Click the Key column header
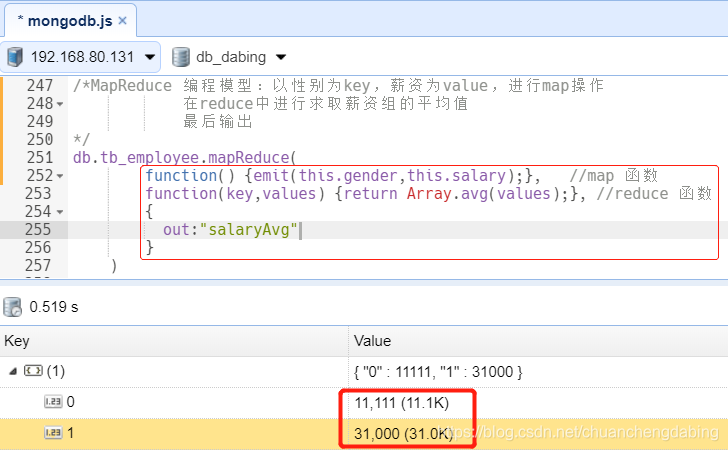The width and height of the screenshot is (728, 451). (x=174, y=341)
